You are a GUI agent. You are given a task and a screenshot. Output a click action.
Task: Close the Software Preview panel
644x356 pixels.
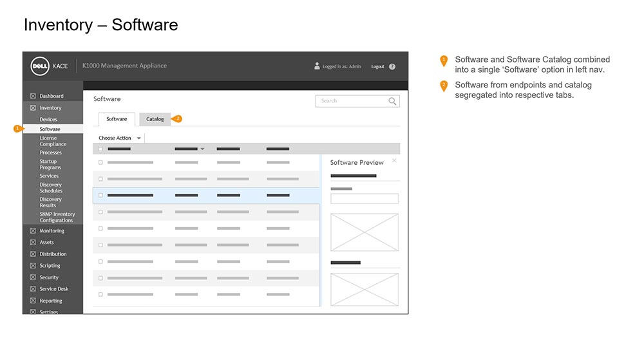(x=394, y=160)
